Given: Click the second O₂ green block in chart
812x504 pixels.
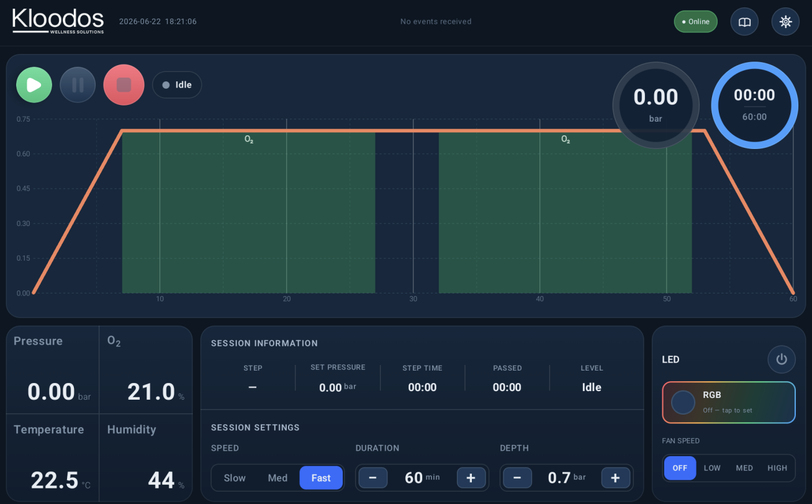Looking at the screenshot, I should click(565, 212).
